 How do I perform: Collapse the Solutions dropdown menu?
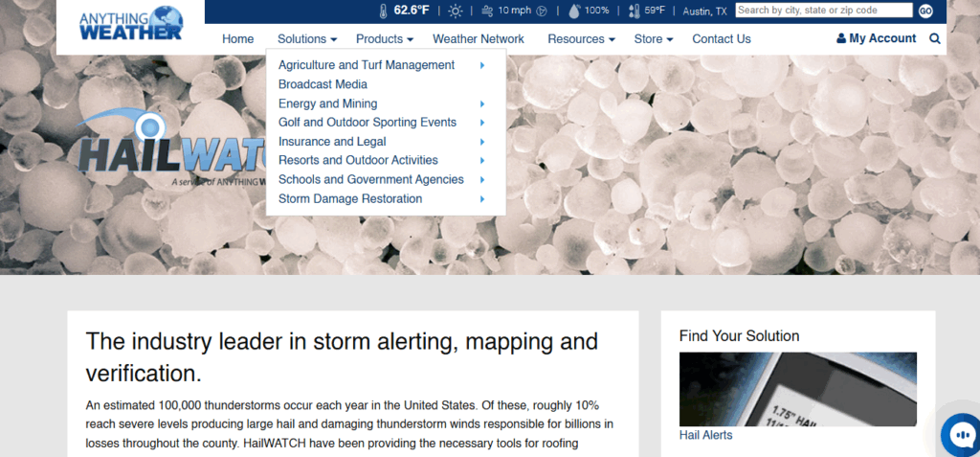(307, 39)
